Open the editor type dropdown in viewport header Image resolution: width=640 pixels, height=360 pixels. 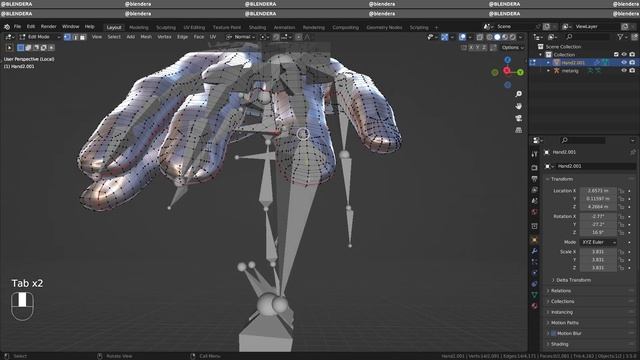pos(9,37)
